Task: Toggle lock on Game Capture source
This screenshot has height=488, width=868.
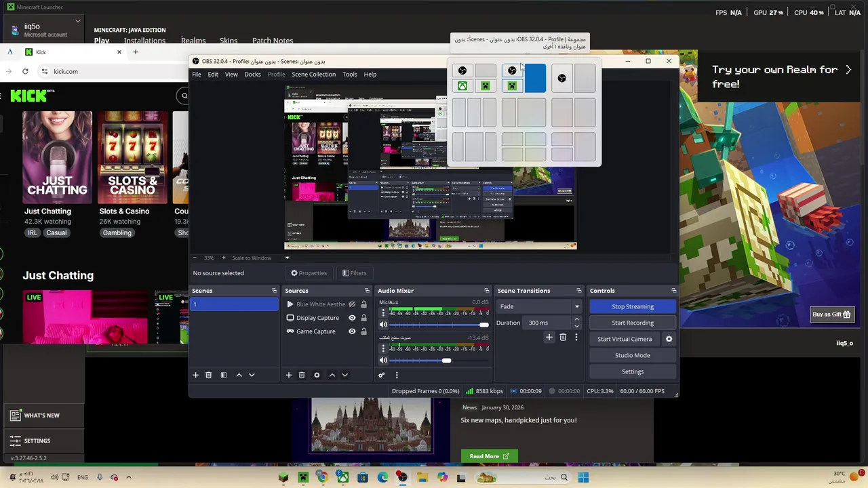Action: pyautogui.click(x=363, y=331)
